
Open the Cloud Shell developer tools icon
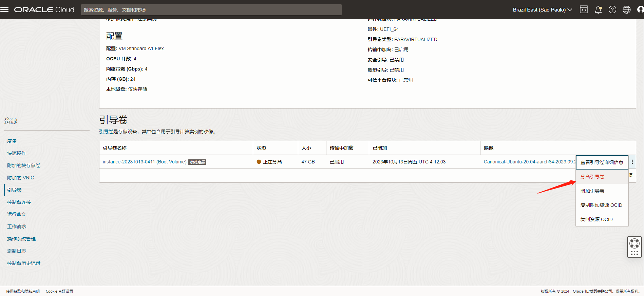point(584,9)
